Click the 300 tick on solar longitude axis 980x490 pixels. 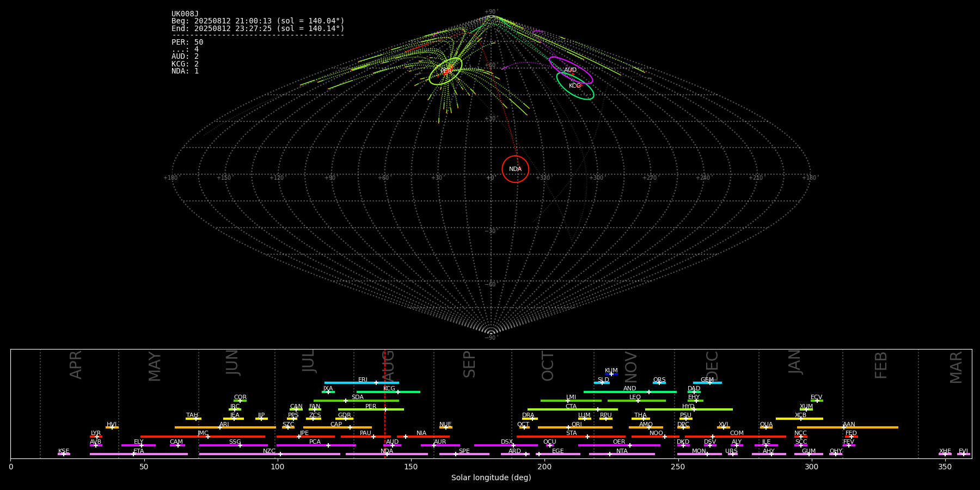tap(811, 467)
